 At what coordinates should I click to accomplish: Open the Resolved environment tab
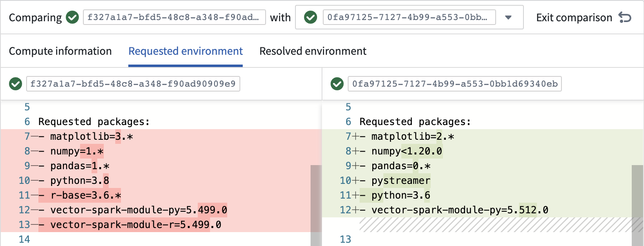313,51
